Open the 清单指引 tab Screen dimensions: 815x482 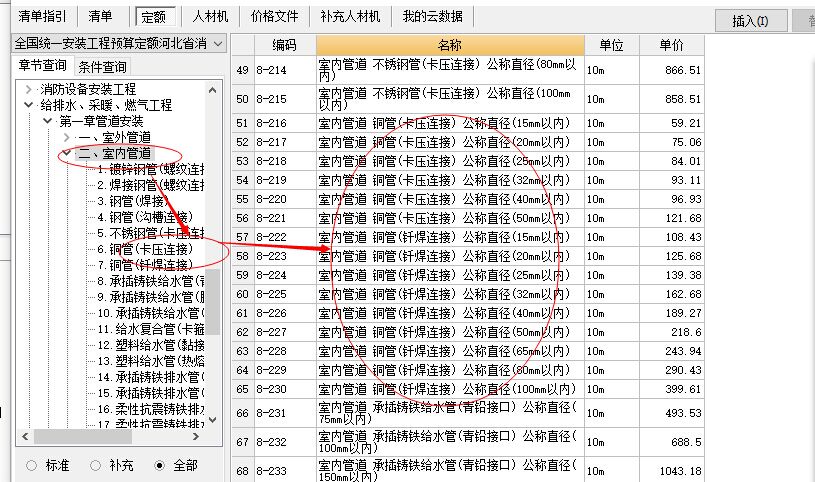43,16
